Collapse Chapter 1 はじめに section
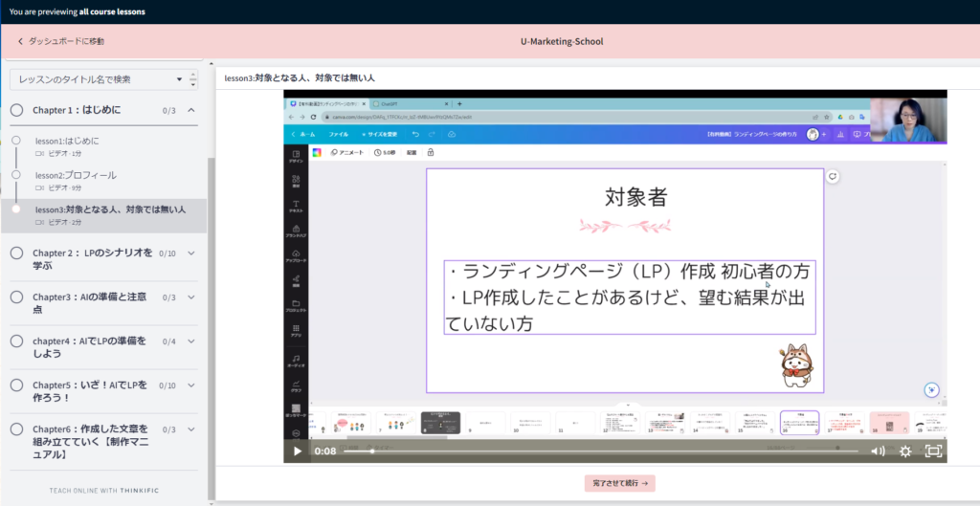 191,110
